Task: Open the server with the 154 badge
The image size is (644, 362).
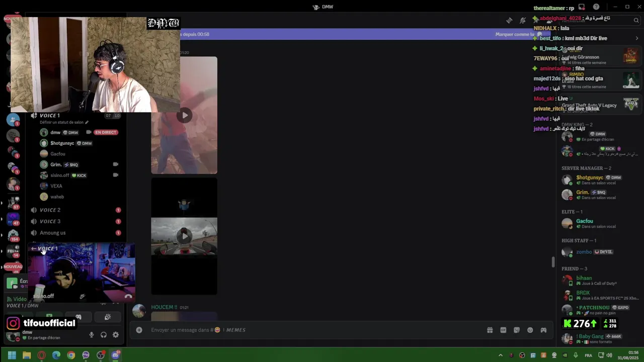Action: (x=13, y=235)
